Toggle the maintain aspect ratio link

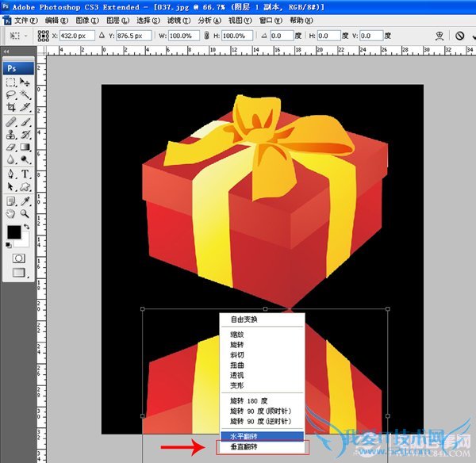click(x=207, y=36)
